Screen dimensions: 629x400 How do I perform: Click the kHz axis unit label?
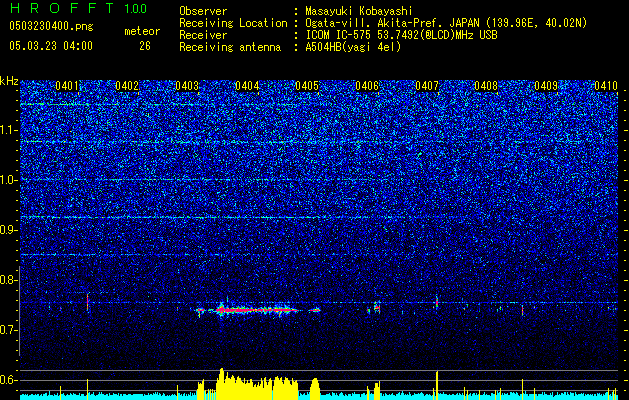click(9, 81)
